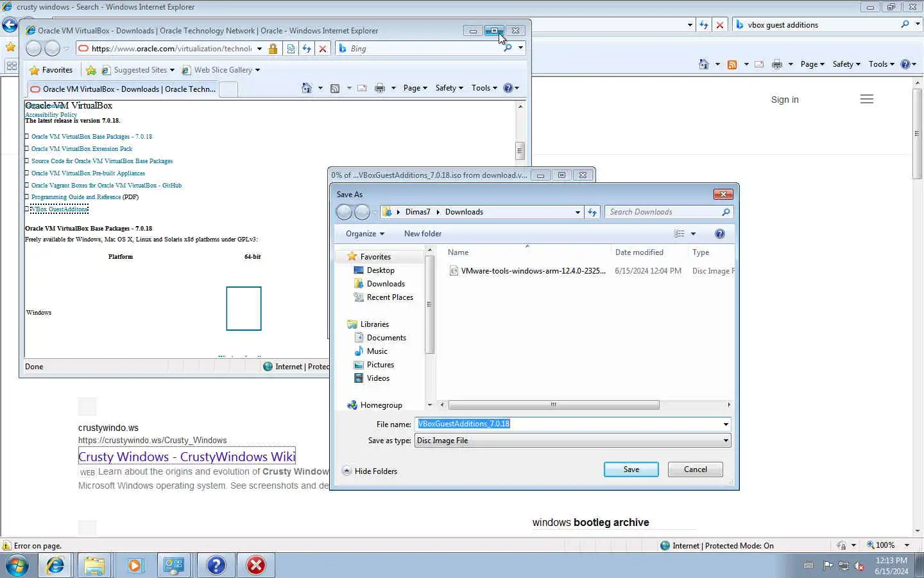
Task: Click the Home icon in background search window
Action: tap(704, 64)
